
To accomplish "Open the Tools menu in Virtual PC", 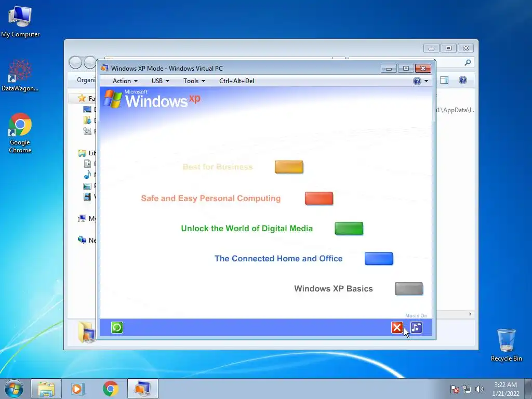I will [194, 81].
